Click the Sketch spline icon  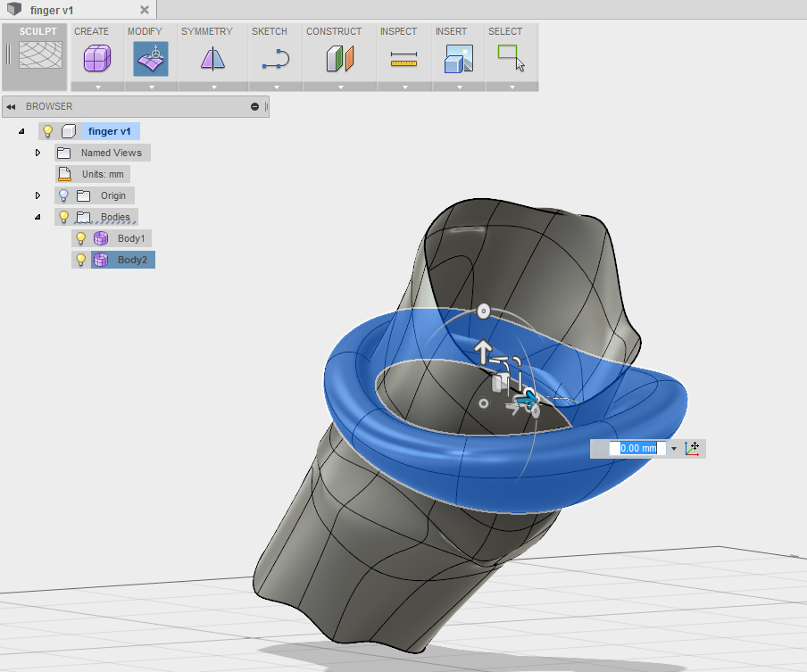click(274, 58)
